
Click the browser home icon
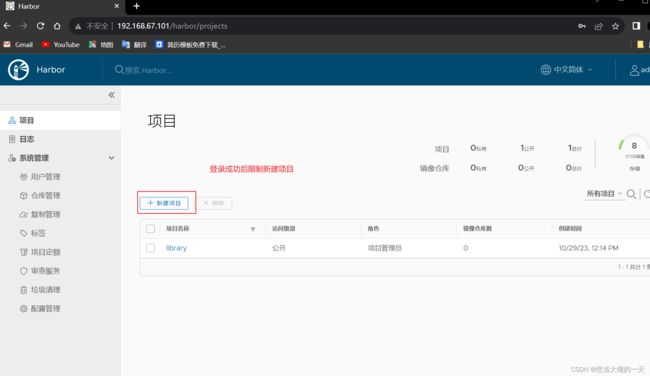coord(57,26)
